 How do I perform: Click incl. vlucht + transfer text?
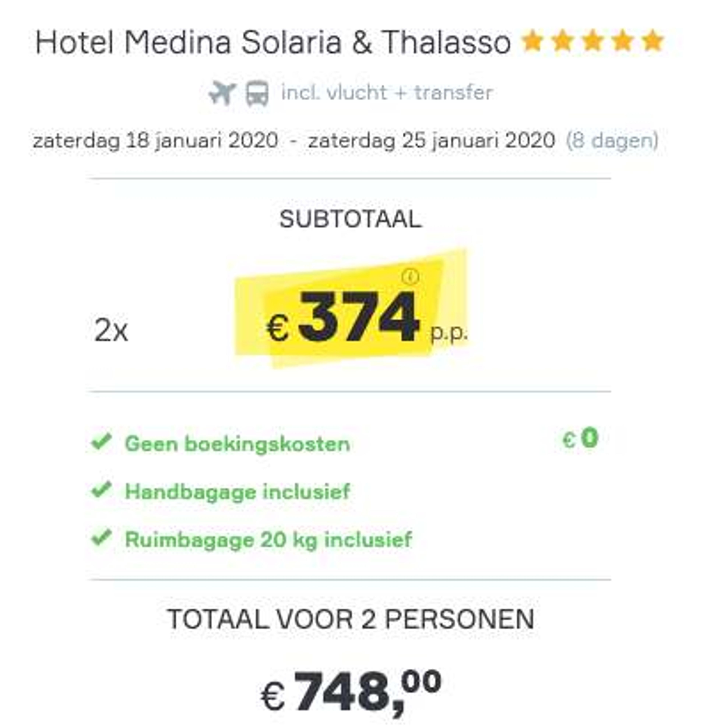[x=387, y=93]
